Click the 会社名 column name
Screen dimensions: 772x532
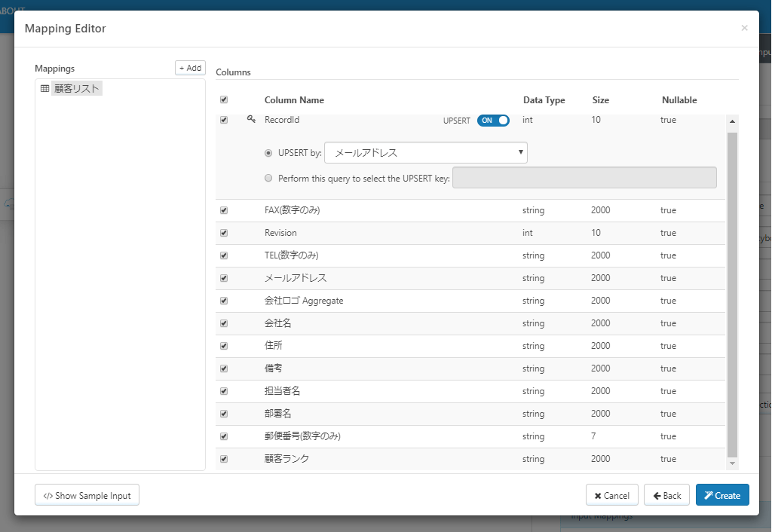tap(277, 323)
